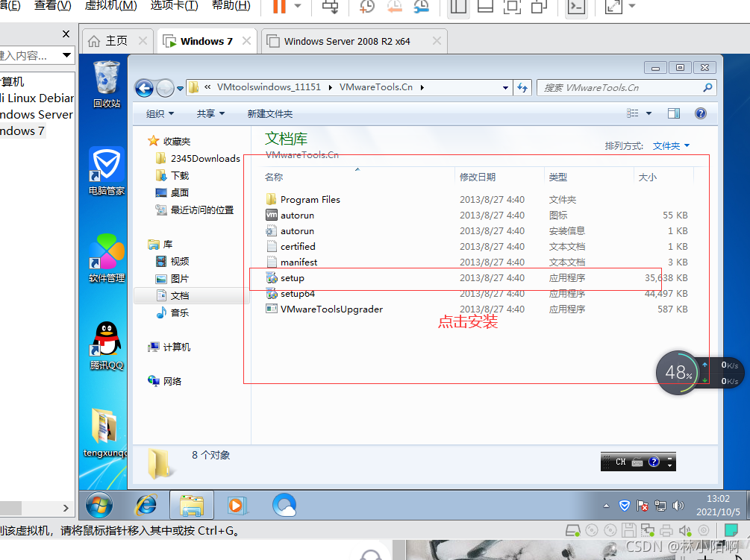750x560 pixels.
Task: Expand the address bar history dropdown
Action: tap(505, 88)
